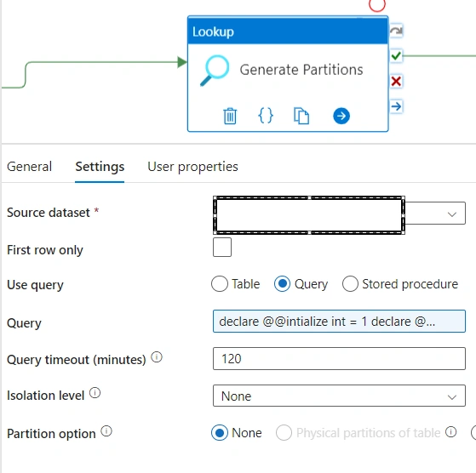Choose the Table radio option
The width and height of the screenshot is (476, 473).
[220, 284]
